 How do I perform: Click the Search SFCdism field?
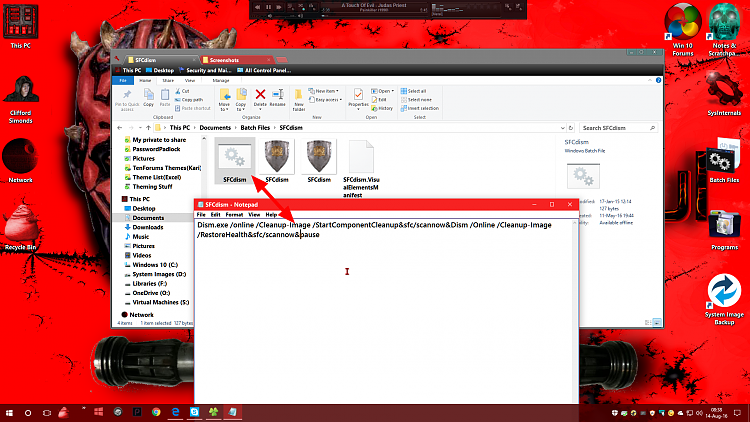point(618,128)
